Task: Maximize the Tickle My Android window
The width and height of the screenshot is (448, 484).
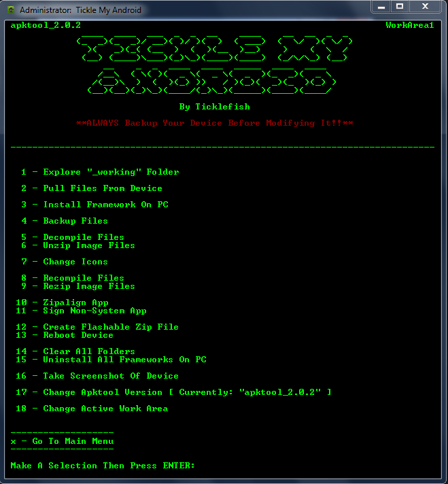Action: pyautogui.click(x=400, y=7)
